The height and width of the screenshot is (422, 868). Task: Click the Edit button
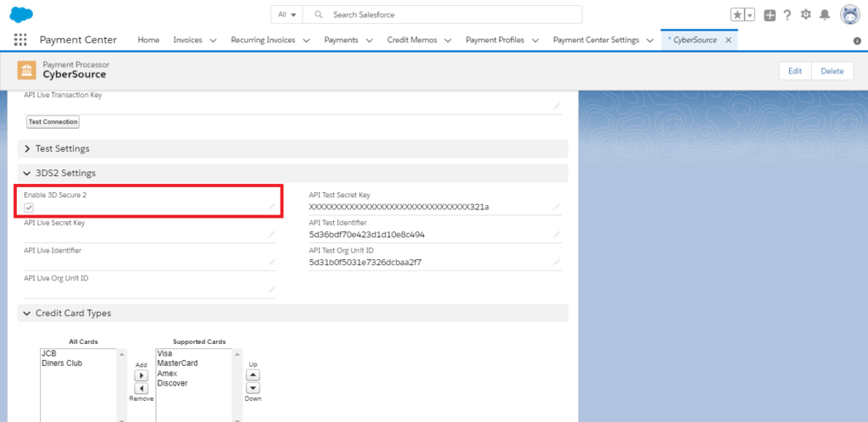pos(794,71)
